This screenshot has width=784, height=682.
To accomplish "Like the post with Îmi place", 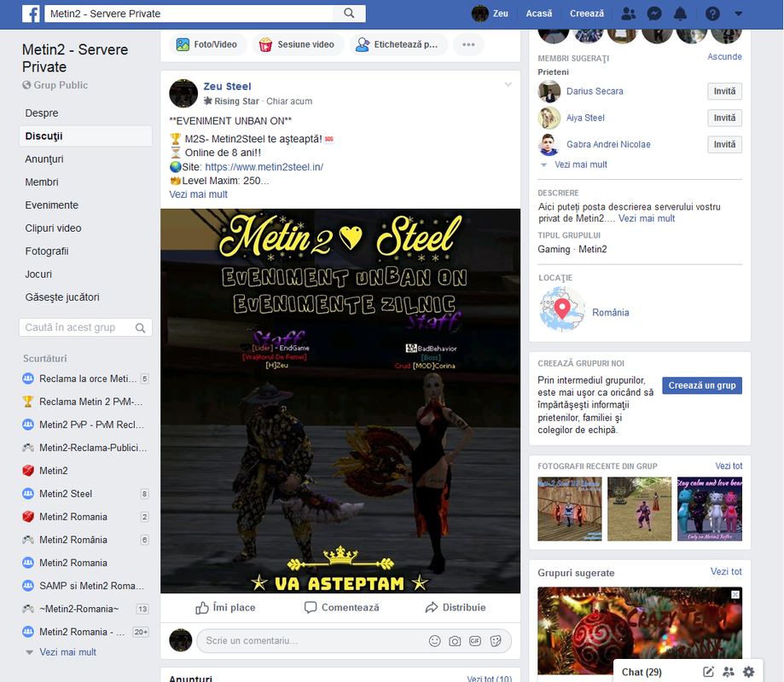I will 225,608.
